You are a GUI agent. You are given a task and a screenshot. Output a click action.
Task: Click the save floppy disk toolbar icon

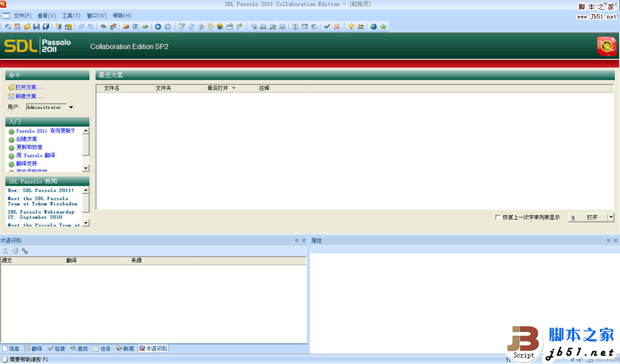point(36,27)
